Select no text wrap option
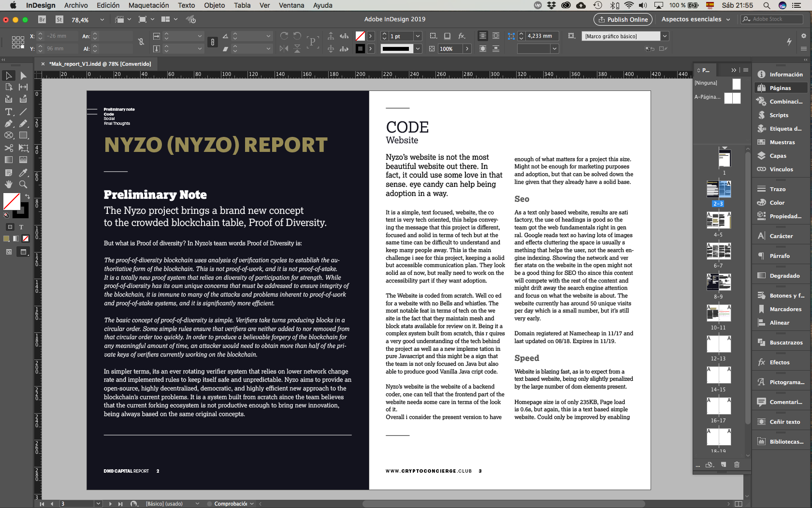This screenshot has height=508, width=812. coord(482,36)
